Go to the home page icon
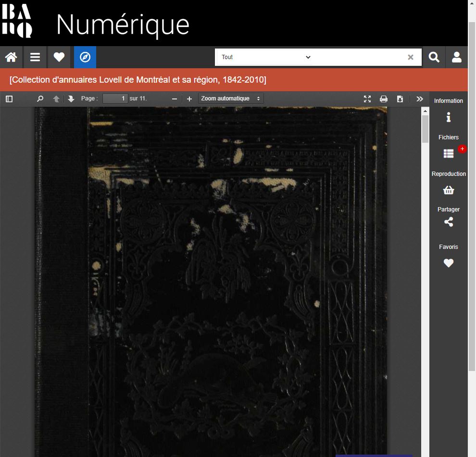Image resolution: width=476 pixels, height=457 pixels. point(11,57)
